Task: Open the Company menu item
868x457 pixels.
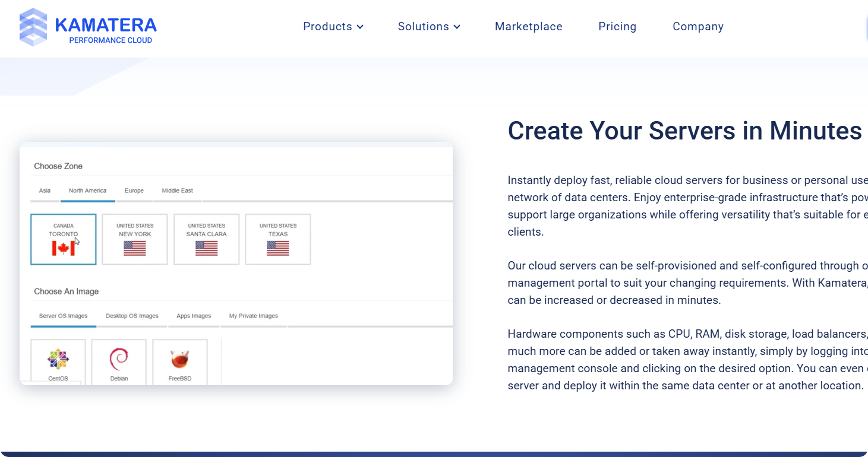Action: (697, 27)
